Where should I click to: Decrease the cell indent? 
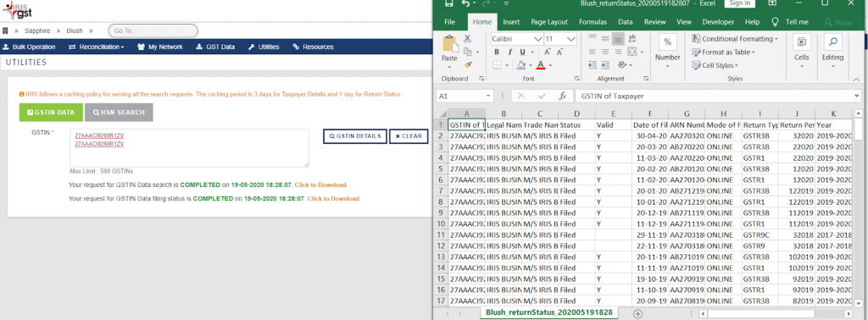click(x=592, y=65)
